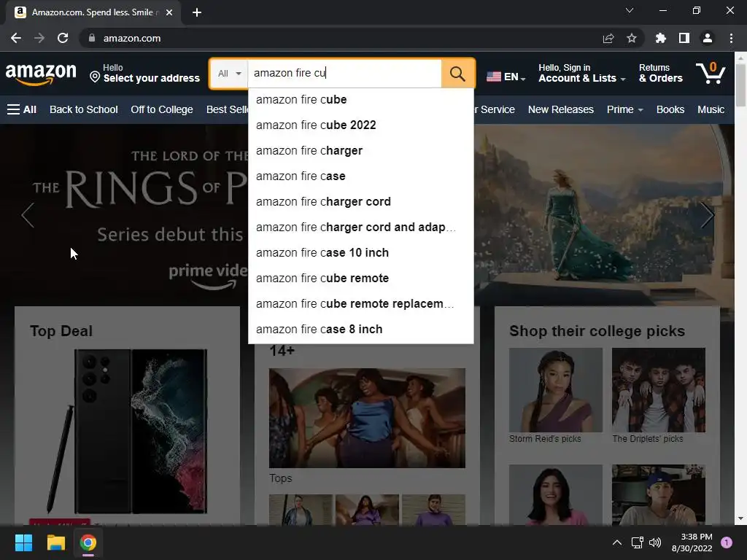Image resolution: width=747 pixels, height=560 pixels.
Task: Click the browser back arrow
Action: coord(16,38)
